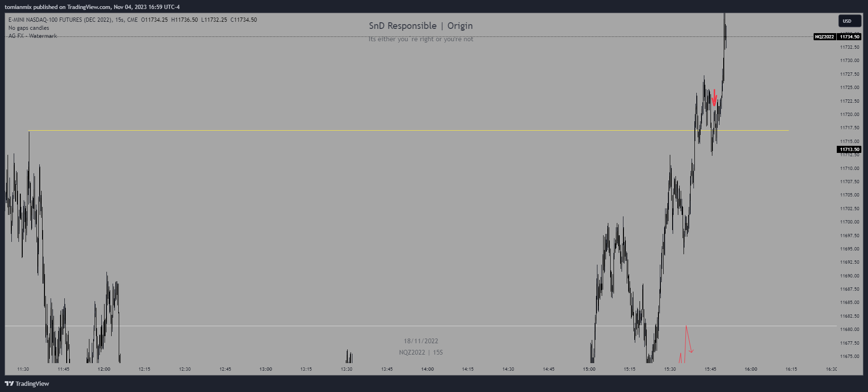Click the 'SnD Responsible | Origin' watermark title

point(421,26)
